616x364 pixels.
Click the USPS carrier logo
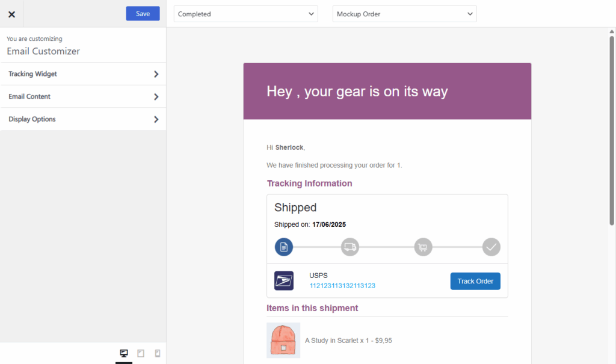(x=283, y=280)
